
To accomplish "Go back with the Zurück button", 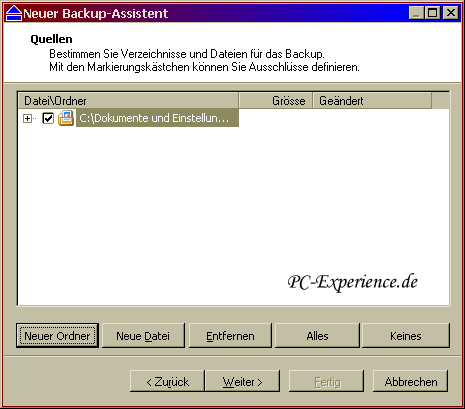I will pos(167,381).
